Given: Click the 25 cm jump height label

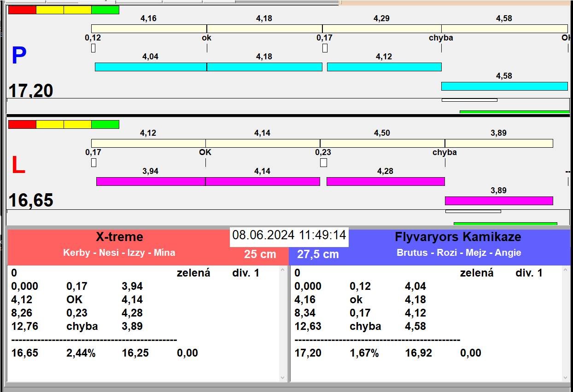Looking at the screenshot, I should pos(260,254).
